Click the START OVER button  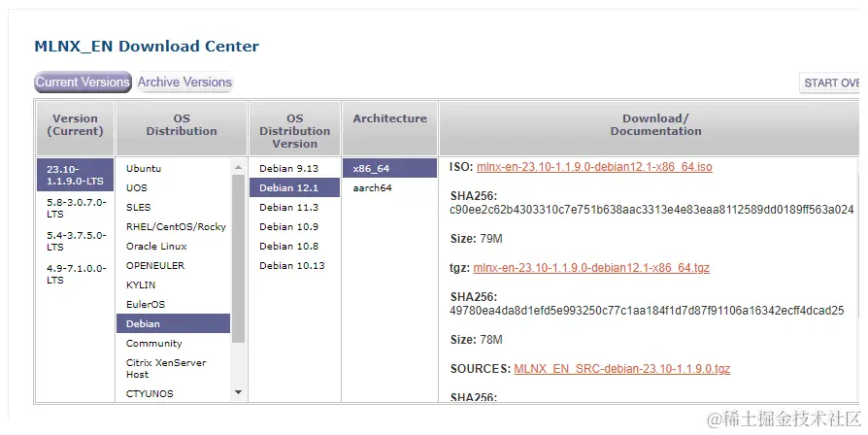tap(830, 83)
